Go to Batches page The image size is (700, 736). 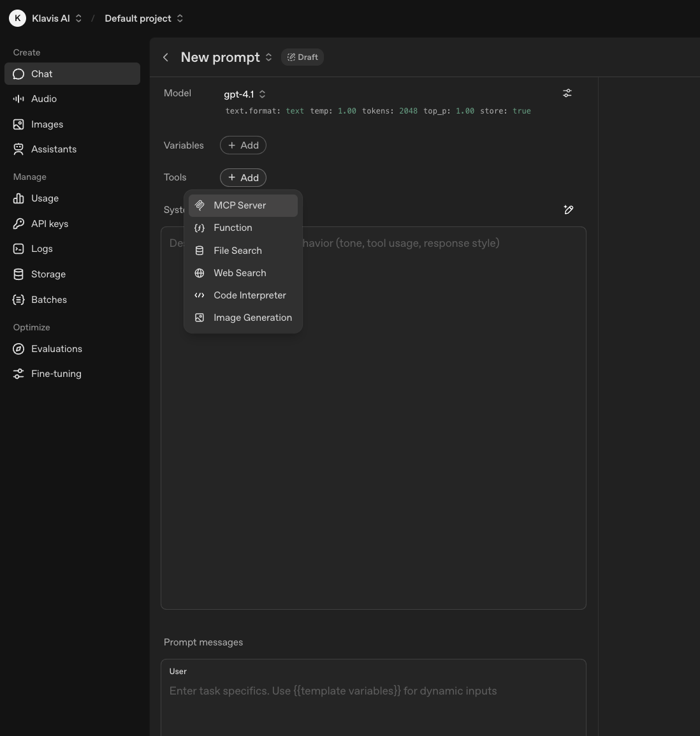72,300
